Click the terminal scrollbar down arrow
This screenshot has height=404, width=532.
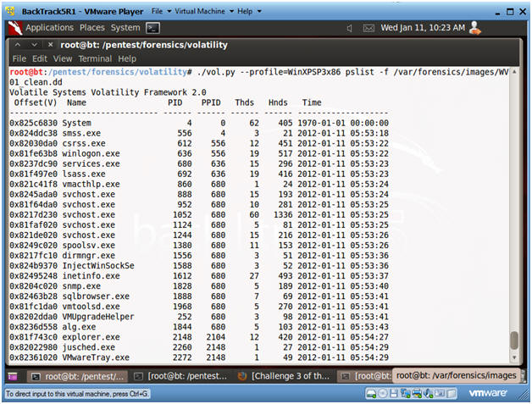[x=514, y=357]
